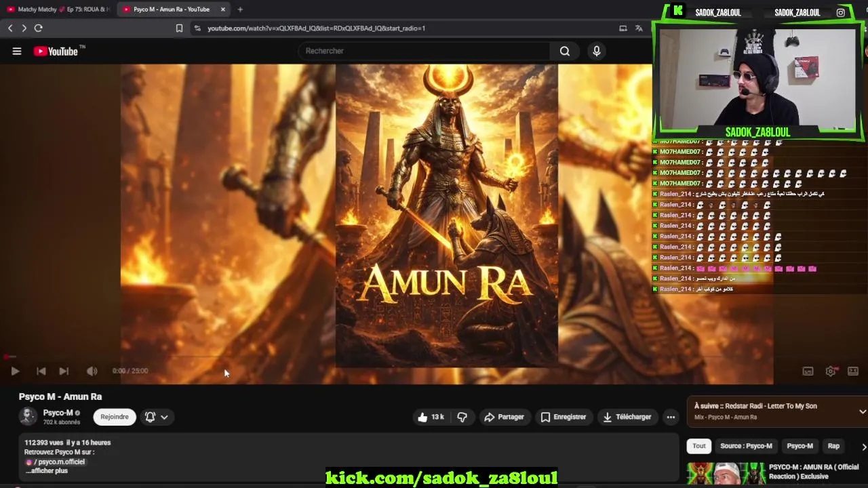
Task: Join the channel with Rejoindre
Action: coord(115,417)
